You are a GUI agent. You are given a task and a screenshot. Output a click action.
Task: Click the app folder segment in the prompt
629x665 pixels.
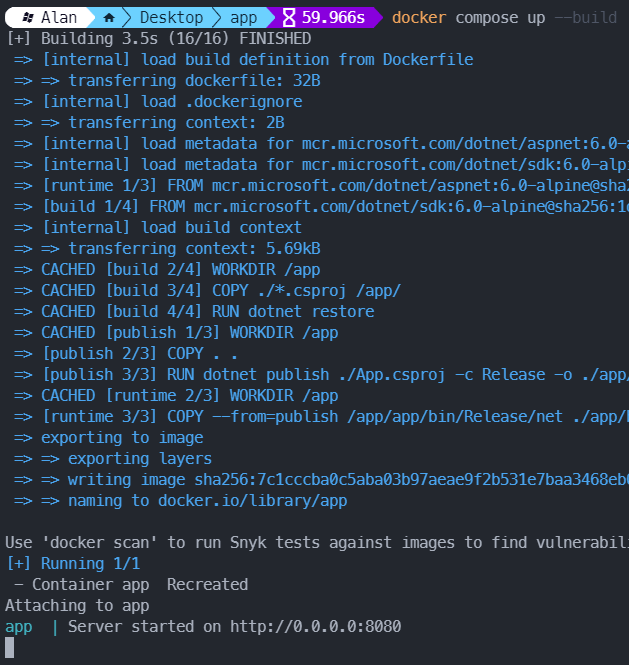click(x=243, y=17)
